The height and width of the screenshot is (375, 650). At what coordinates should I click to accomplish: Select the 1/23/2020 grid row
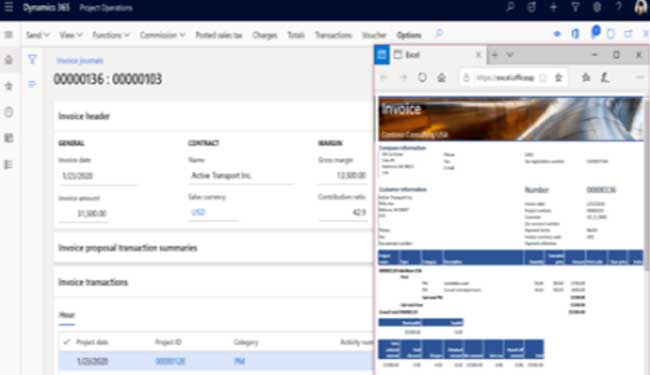click(x=216, y=361)
